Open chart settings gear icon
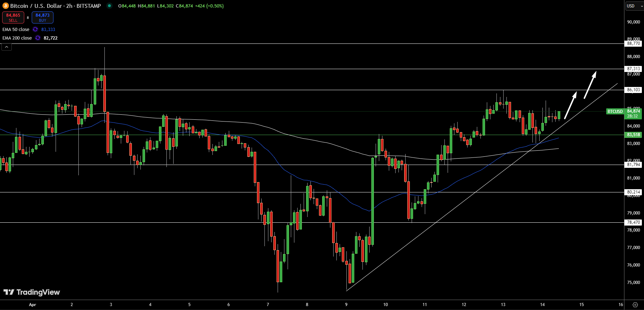The height and width of the screenshot is (310, 644). (635, 305)
